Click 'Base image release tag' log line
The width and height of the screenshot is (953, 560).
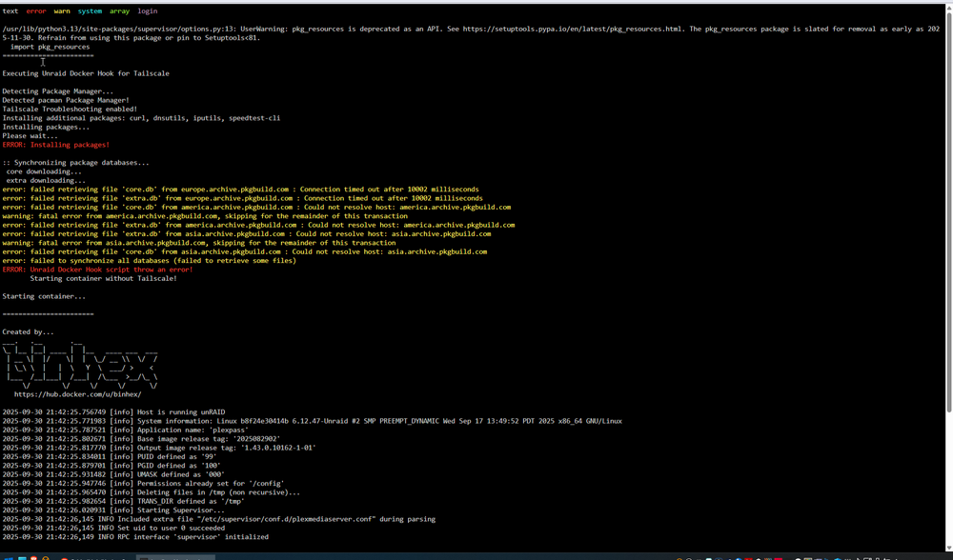pos(142,438)
